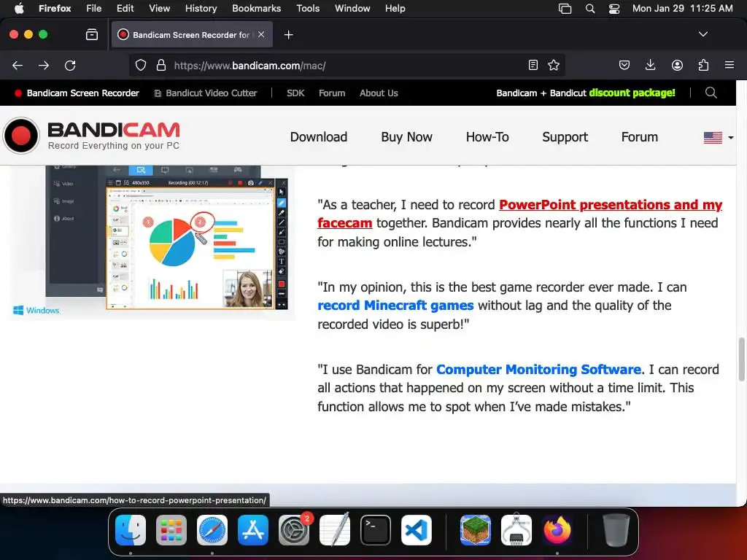Image resolution: width=747 pixels, height=560 pixels.
Task: Expand the list all tabs chevron
Action: [703, 34]
